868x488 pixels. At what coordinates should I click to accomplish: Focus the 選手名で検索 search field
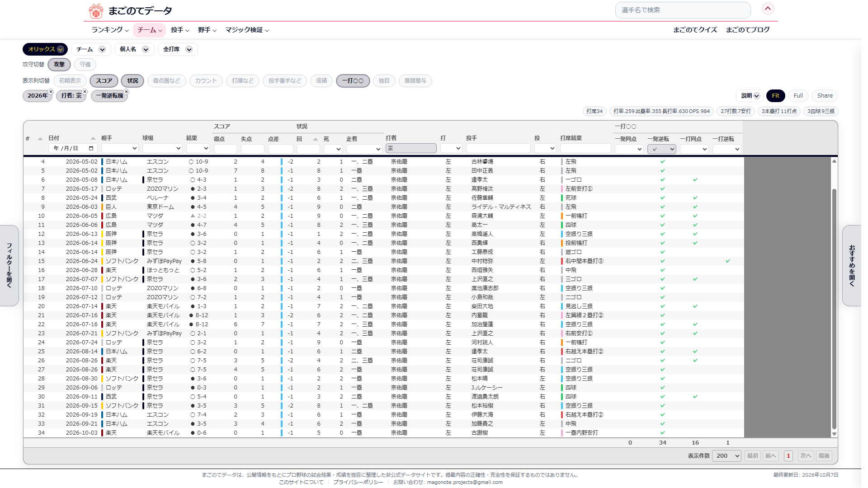point(683,10)
